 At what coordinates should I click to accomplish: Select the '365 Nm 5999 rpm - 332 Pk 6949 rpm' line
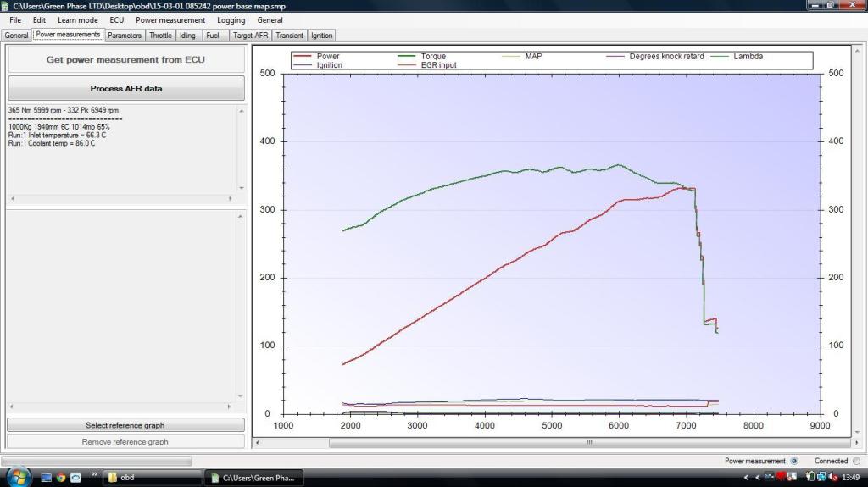tap(63, 110)
